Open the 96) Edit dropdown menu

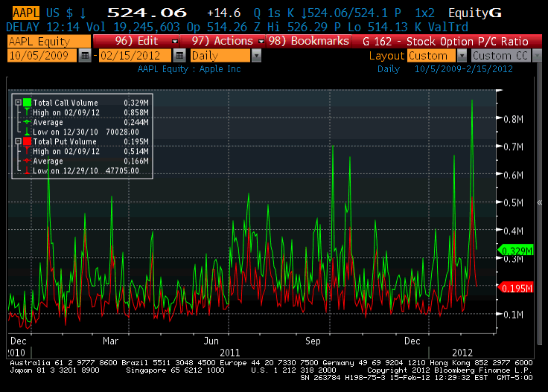(x=136, y=41)
